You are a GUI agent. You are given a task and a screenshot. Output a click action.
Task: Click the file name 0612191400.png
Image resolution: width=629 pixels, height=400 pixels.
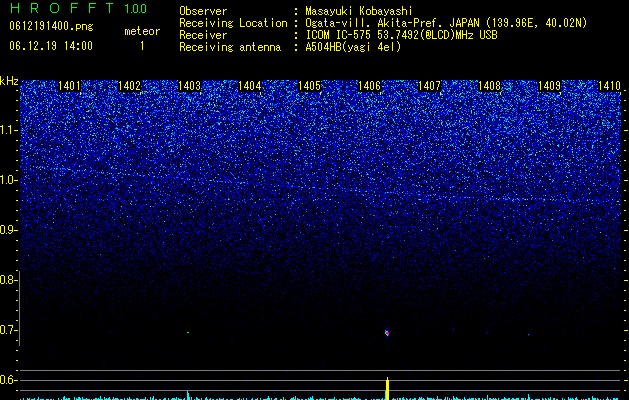(x=51, y=27)
